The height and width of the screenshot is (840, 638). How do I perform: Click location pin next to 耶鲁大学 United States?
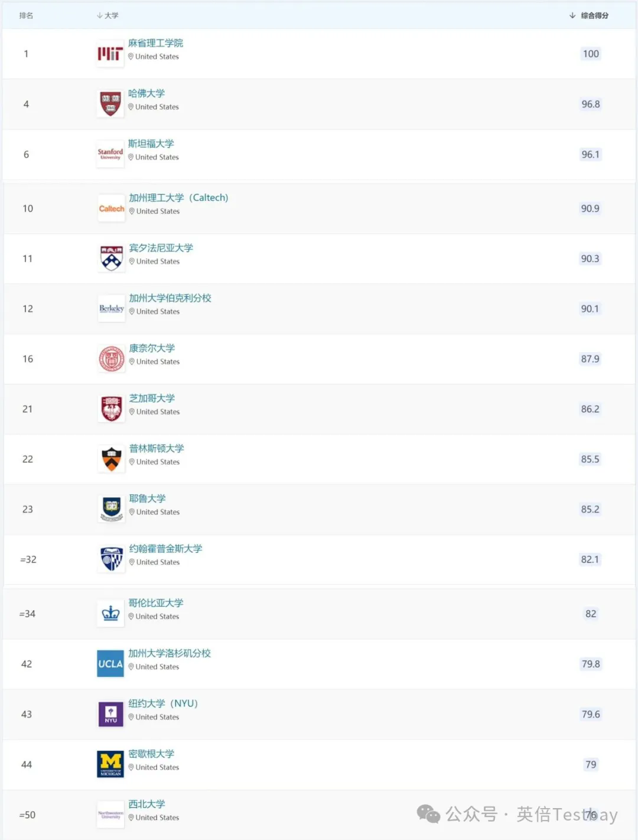coord(132,512)
